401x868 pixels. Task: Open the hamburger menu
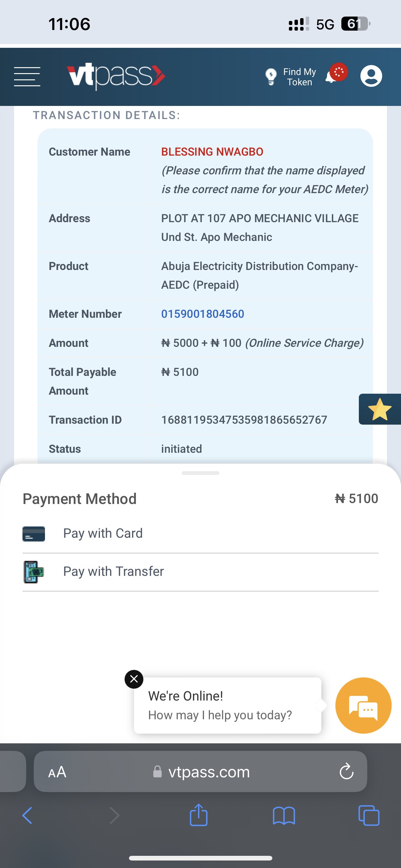pyautogui.click(x=27, y=77)
